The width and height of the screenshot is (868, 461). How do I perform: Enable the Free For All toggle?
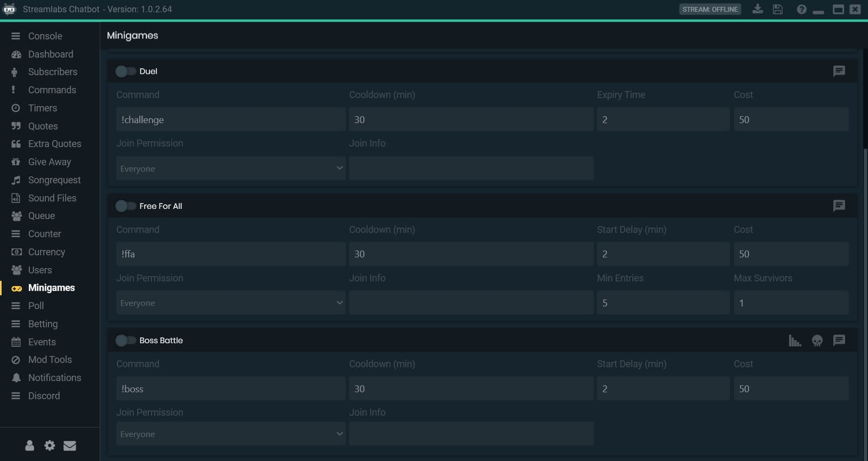pyautogui.click(x=125, y=206)
